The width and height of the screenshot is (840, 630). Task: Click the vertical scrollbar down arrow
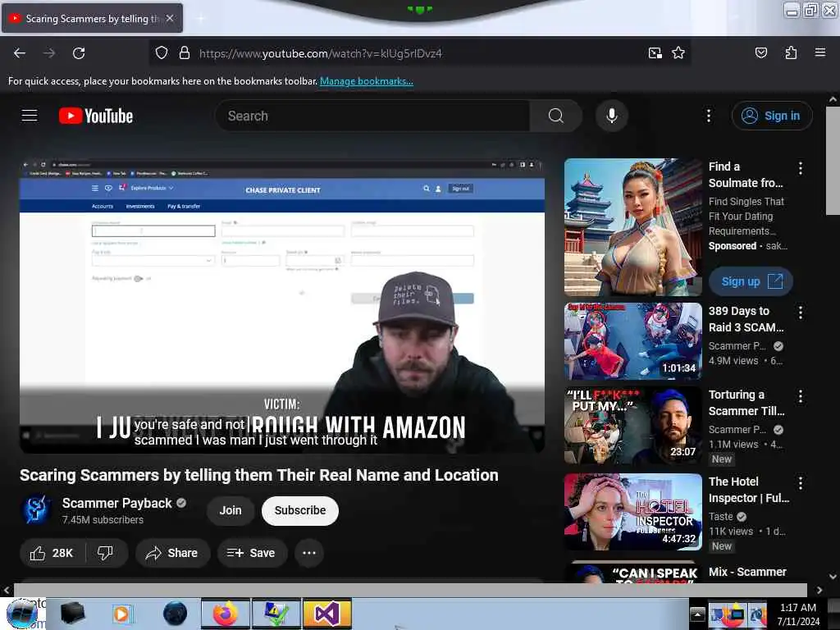pyautogui.click(x=833, y=577)
